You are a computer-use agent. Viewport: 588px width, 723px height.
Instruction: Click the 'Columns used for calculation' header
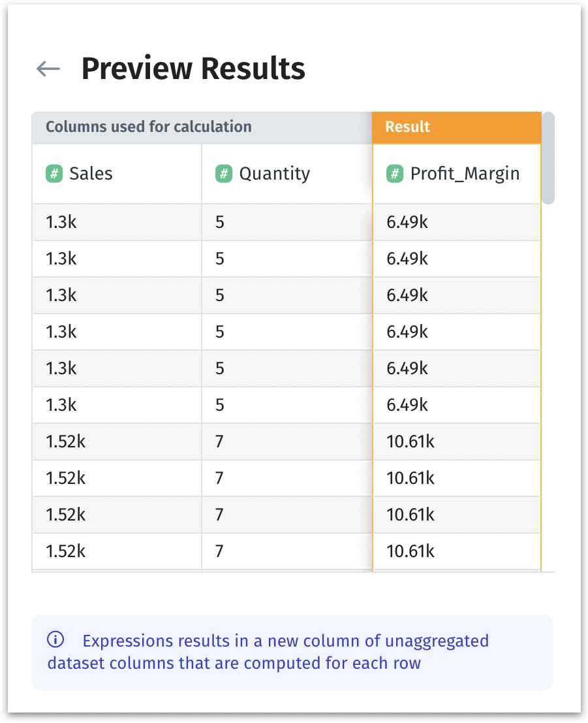[148, 127]
